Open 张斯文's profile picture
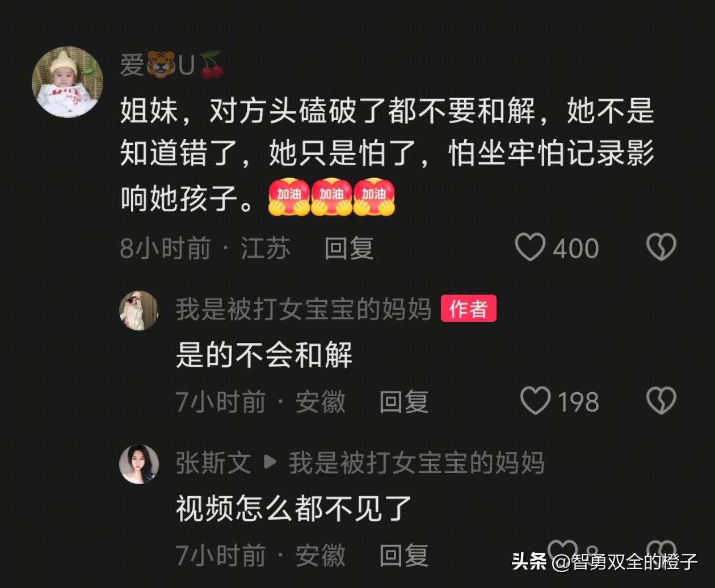The height and width of the screenshot is (588, 715). coord(139,464)
